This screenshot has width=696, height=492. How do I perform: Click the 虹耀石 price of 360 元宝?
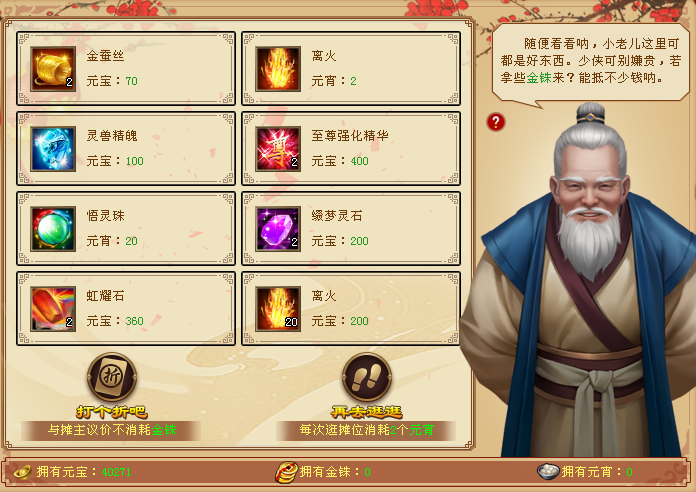(115, 321)
